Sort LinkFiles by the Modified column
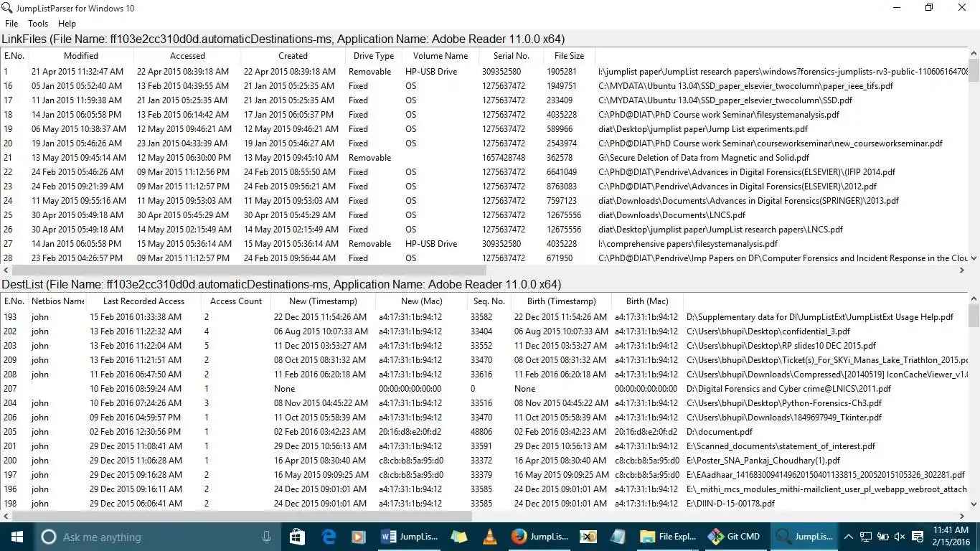Image resolution: width=980 pixels, height=551 pixels. pyautogui.click(x=80, y=55)
